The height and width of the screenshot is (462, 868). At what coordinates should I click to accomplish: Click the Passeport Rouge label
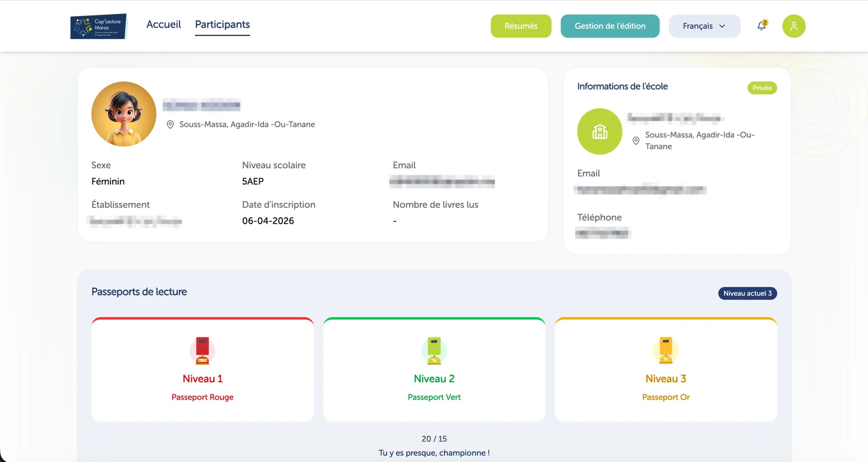point(203,397)
